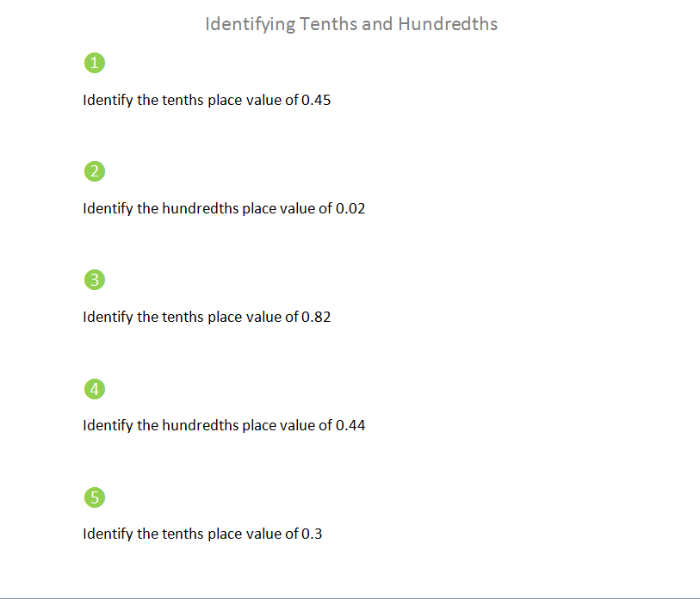Click the green number 2 badge
This screenshot has height=599, width=700.
[x=95, y=171]
